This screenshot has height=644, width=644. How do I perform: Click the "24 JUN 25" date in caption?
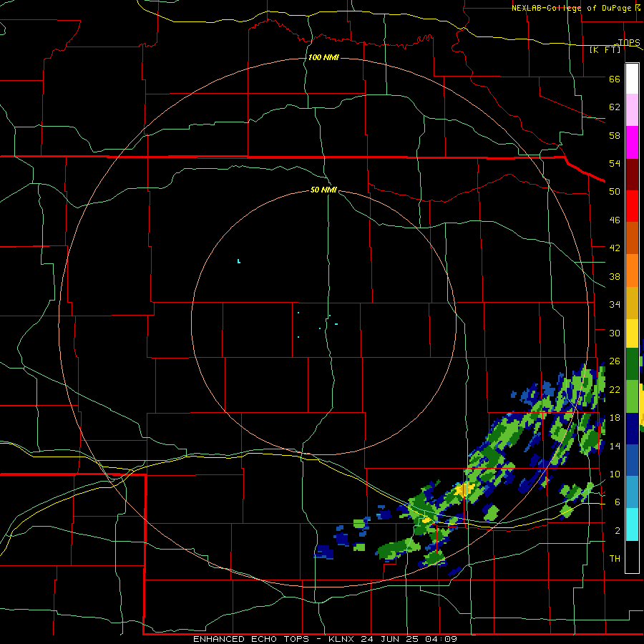point(391,639)
